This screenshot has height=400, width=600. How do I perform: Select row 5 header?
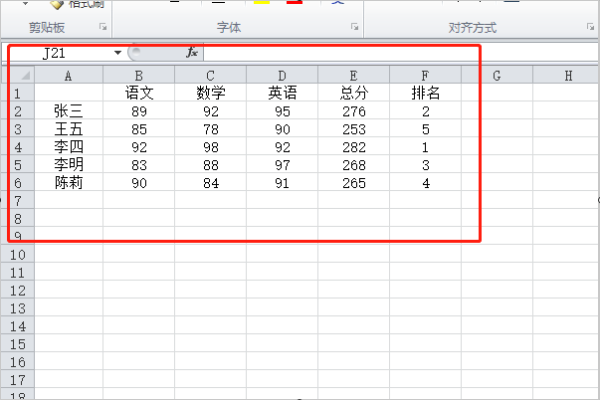(x=18, y=165)
